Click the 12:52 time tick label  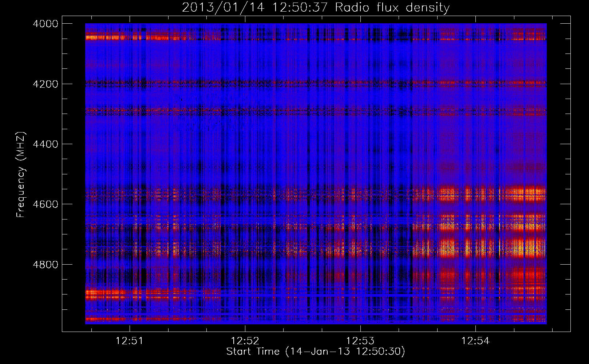coord(245,341)
